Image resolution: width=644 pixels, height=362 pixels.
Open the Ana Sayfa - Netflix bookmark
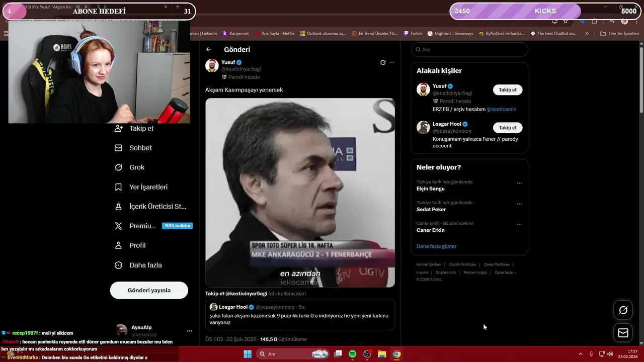(x=274, y=34)
